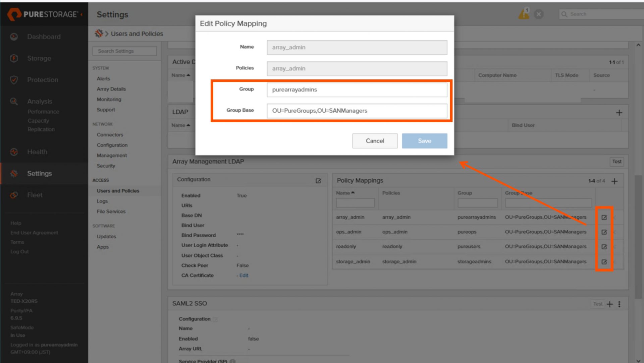Add an LDAP entry with plus icon
The height and width of the screenshot is (363, 644).
[x=619, y=113]
